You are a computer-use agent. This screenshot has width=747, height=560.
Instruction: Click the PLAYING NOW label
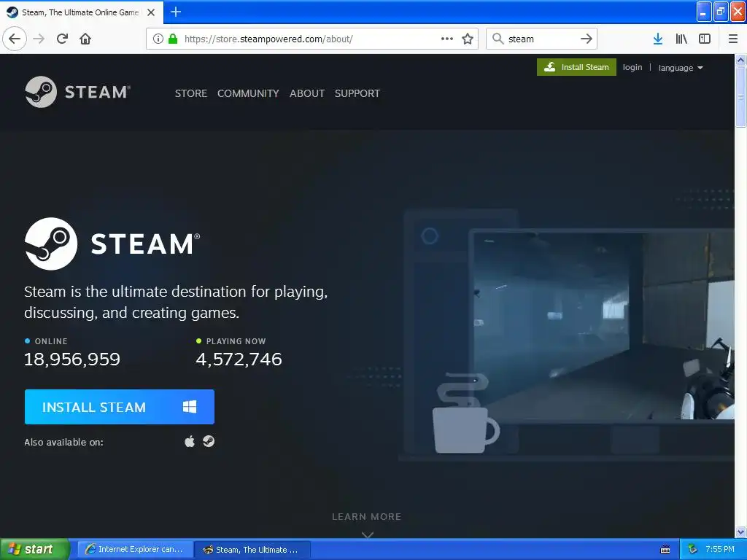(x=236, y=341)
